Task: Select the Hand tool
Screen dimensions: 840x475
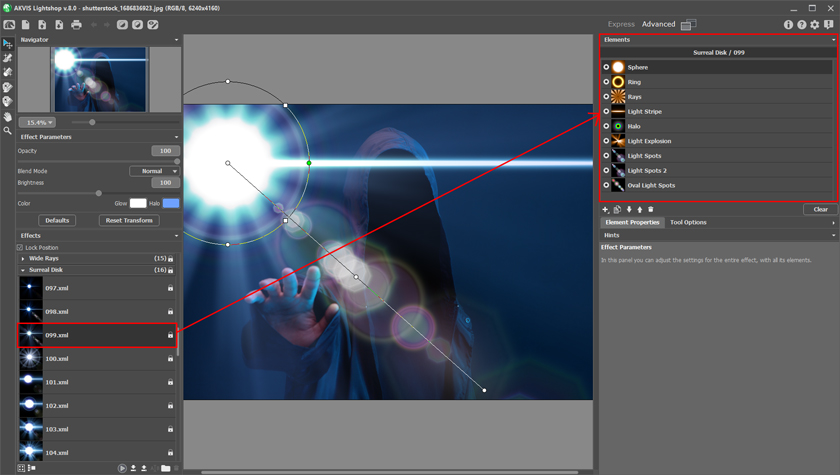Action: [8, 116]
